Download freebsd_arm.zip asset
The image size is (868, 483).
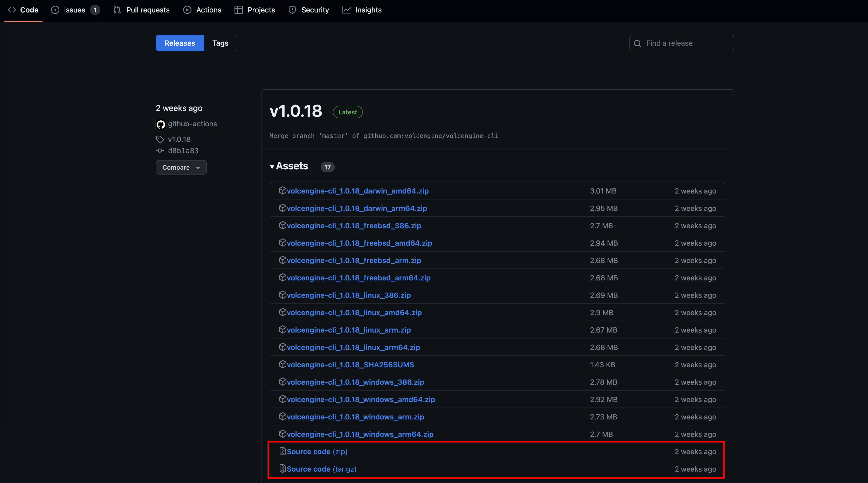click(354, 261)
